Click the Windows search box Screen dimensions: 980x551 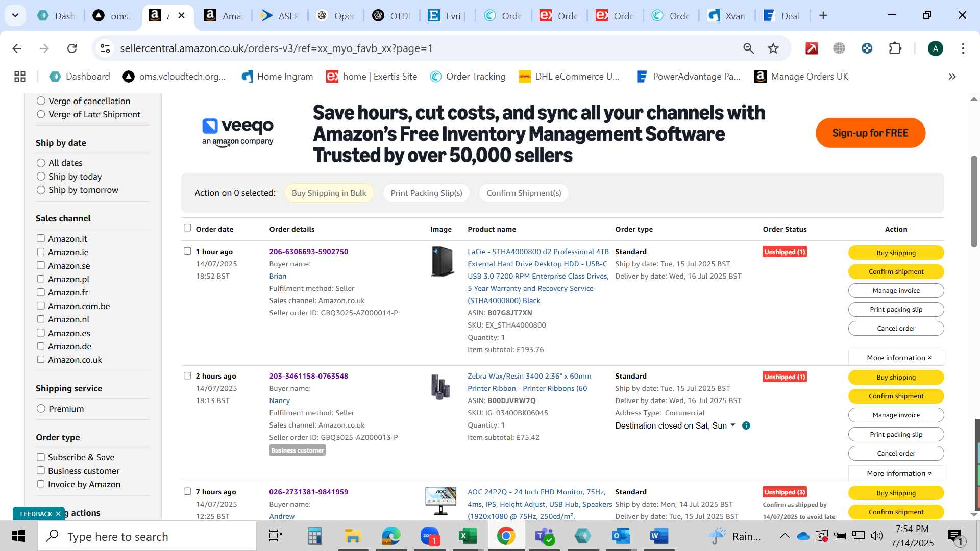(147, 536)
